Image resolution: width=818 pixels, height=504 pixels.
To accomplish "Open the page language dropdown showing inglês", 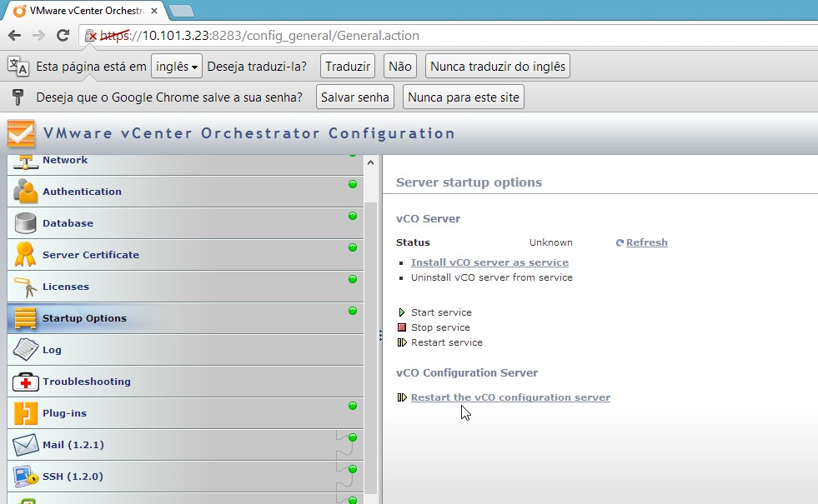I will [x=177, y=67].
